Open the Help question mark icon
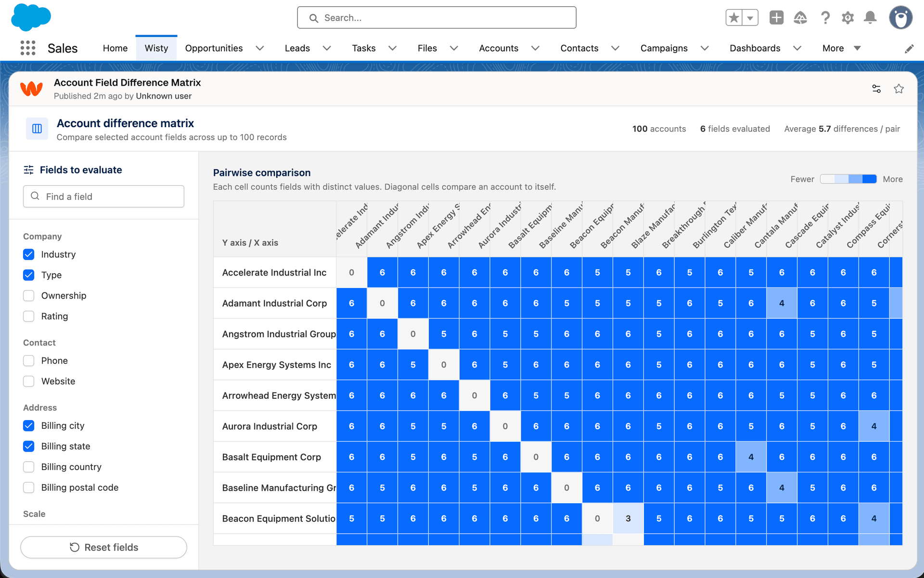Viewport: 924px width, 578px height. click(825, 18)
